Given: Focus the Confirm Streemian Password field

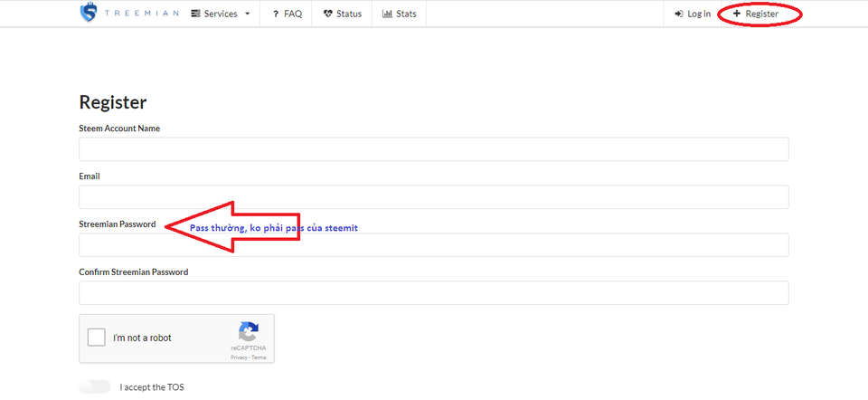Looking at the screenshot, I should (x=433, y=292).
